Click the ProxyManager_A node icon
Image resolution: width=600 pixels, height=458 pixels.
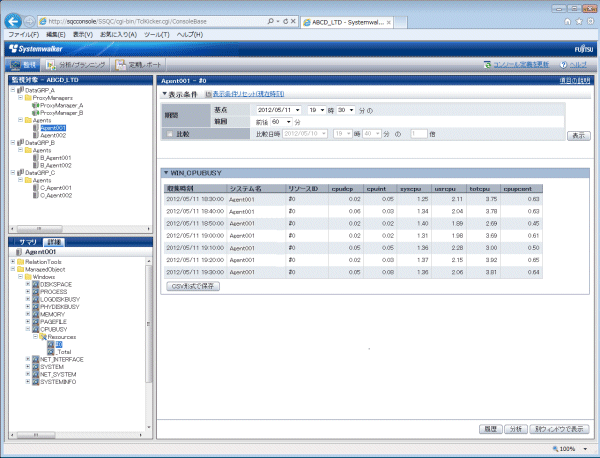coord(36,105)
